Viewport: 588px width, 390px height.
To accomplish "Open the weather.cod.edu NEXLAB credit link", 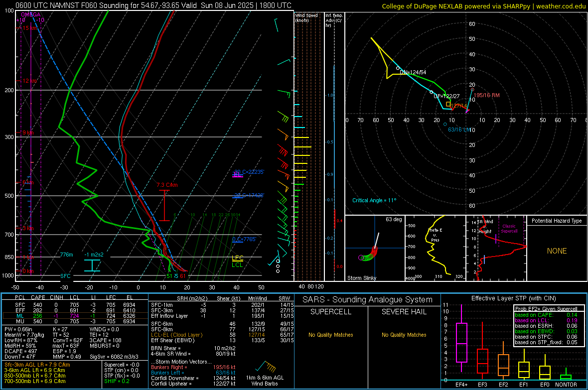I will pyautogui.click(x=483, y=6).
